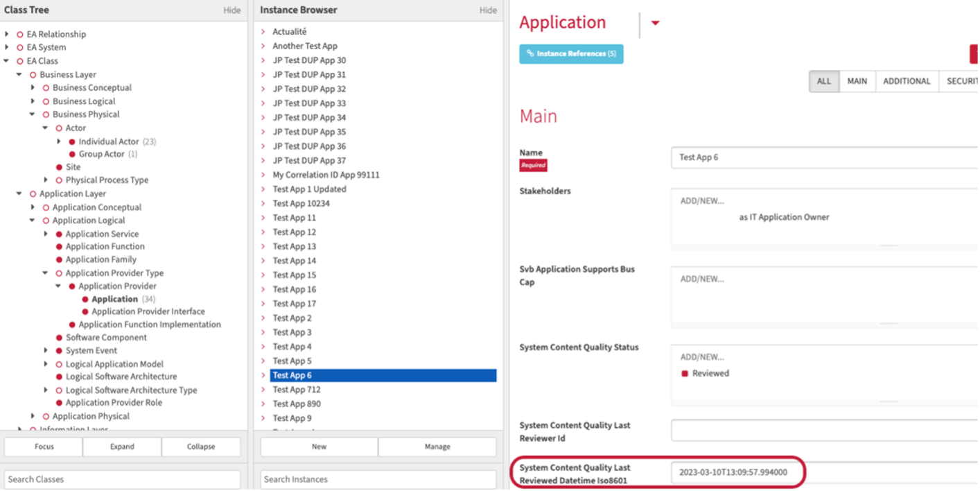The image size is (980, 491).
Task: Click the Collapse button below Class Tree
Action: 201,447
